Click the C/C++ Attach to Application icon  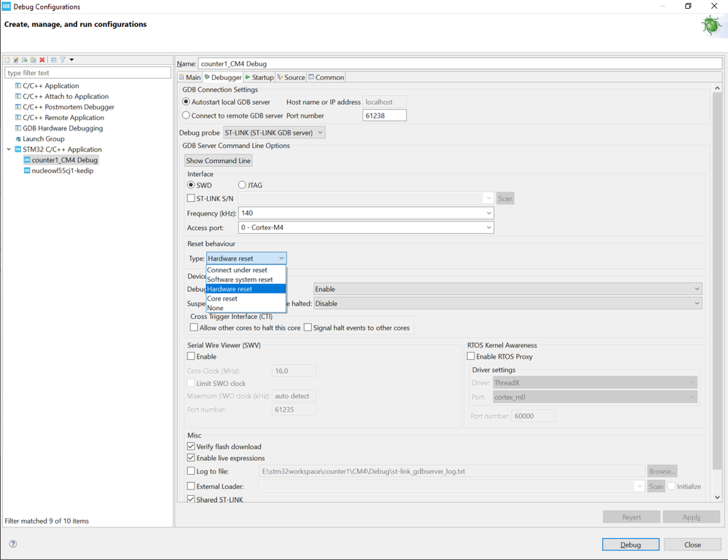(x=18, y=97)
